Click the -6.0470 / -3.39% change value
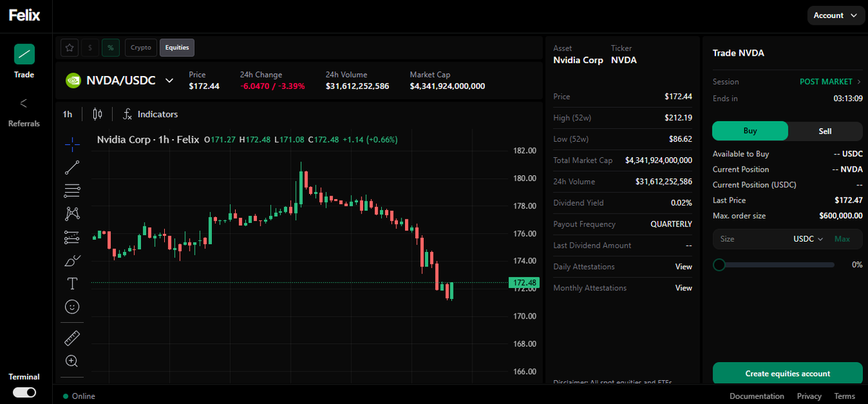 [x=273, y=86]
